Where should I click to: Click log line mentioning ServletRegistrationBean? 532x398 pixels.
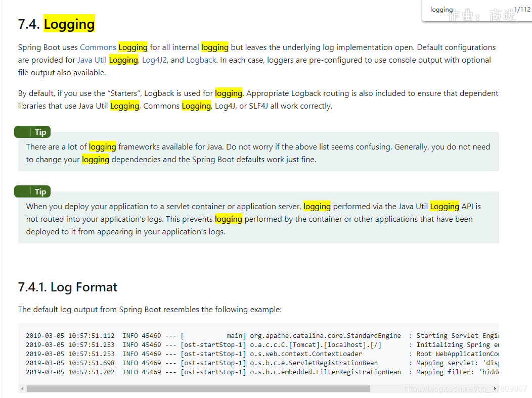coord(262,363)
